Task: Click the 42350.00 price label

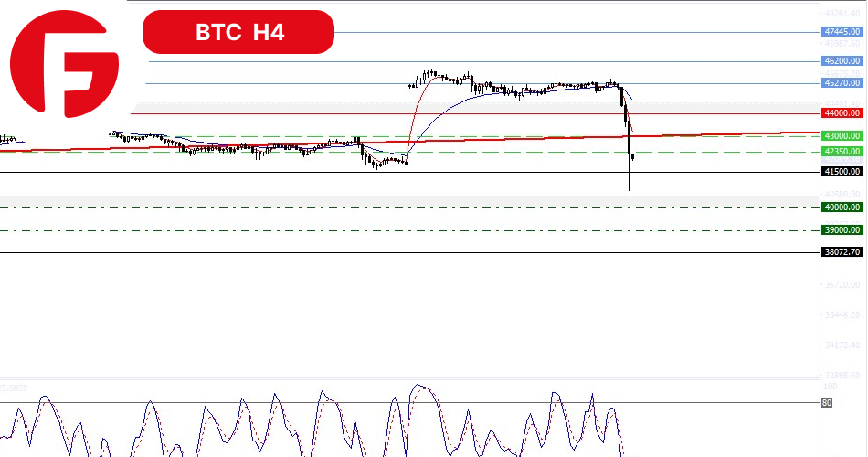Action: click(842, 152)
